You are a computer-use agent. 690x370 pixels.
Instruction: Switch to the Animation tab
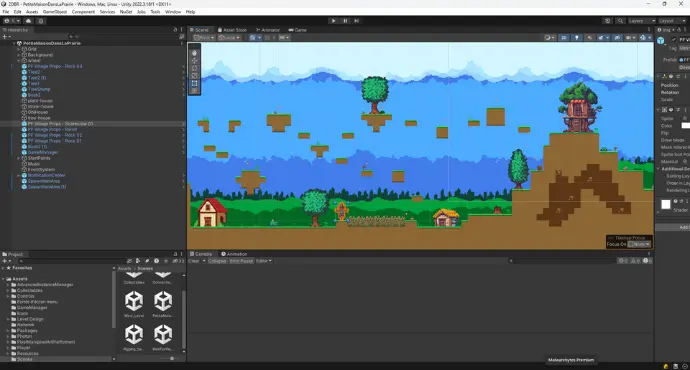tap(234, 254)
